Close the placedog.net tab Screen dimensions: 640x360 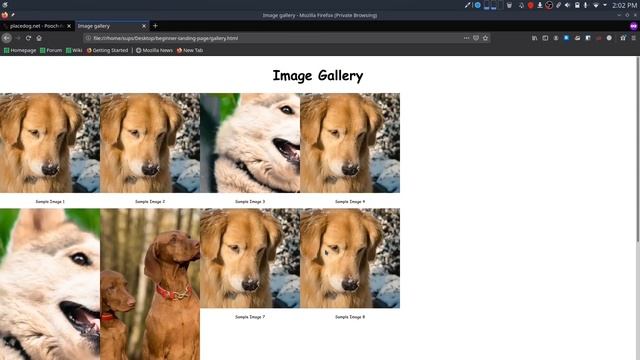(69, 26)
